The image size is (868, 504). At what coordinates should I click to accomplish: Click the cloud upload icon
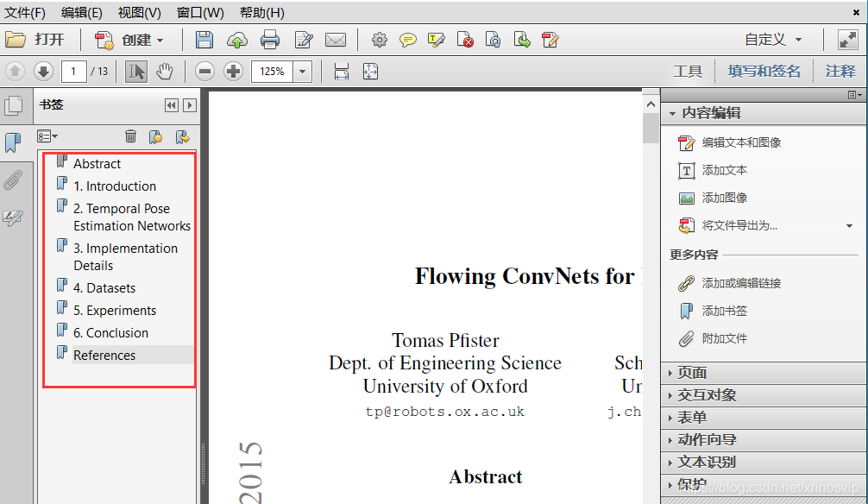point(237,40)
